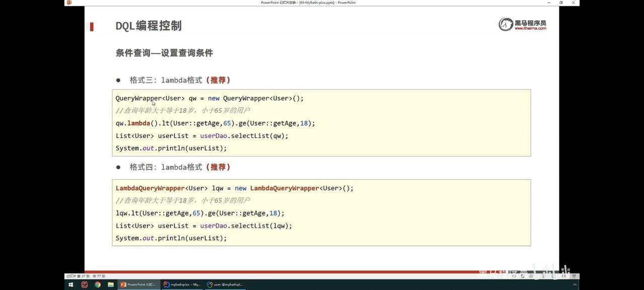Start the slideshow from the status bar icon
Viewport: 644px width, 290px height.
point(574,276)
